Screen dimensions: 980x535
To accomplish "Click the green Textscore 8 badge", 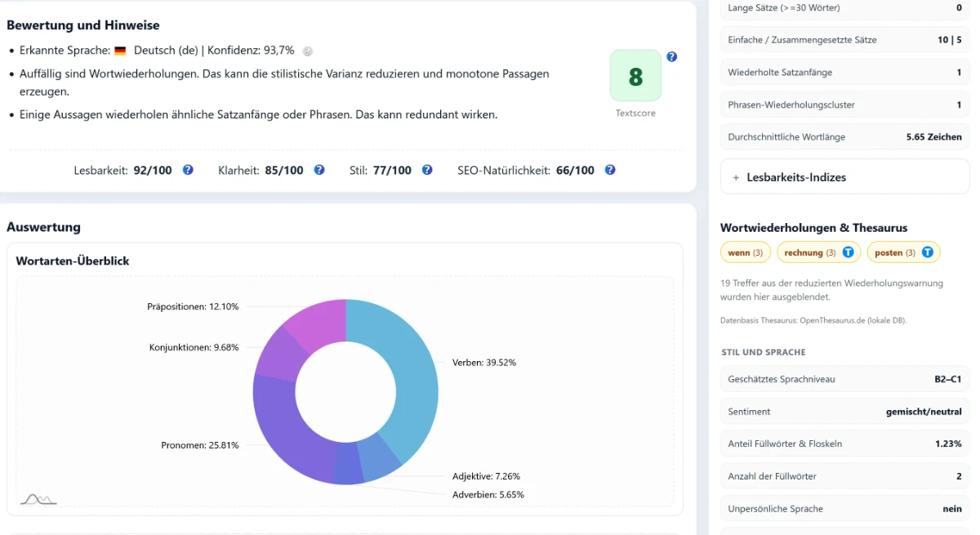I will pos(635,77).
